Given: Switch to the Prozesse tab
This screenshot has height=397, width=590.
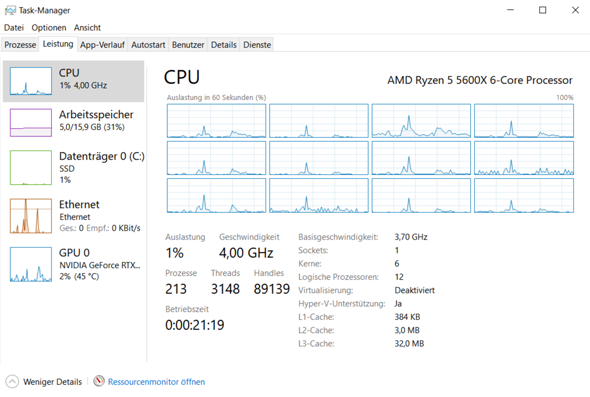Looking at the screenshot, I should [20, 45].
